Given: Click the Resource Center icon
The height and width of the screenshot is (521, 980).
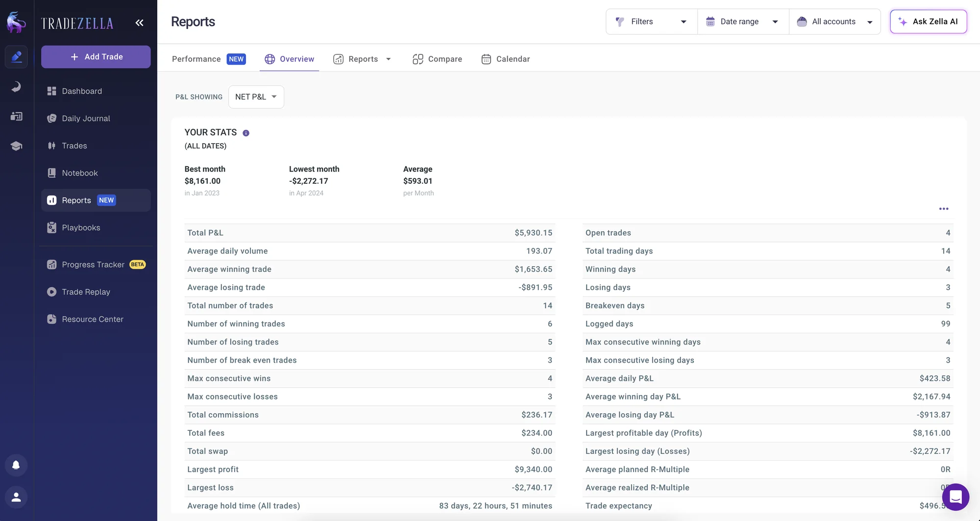Looking at the screenshot, I should 51,319.
